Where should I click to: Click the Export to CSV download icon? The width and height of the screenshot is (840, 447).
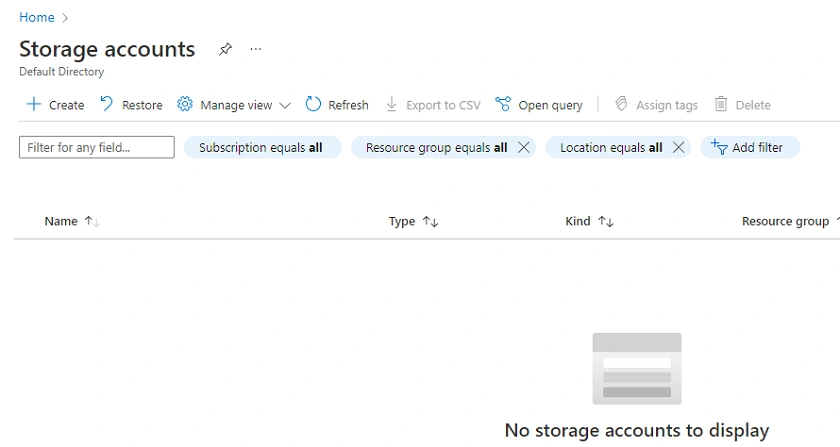point(392,104)
